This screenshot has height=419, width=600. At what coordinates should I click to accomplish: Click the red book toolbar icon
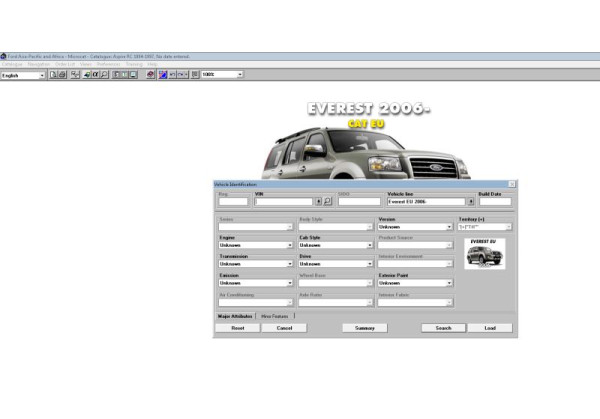click(x=150, y=75)
